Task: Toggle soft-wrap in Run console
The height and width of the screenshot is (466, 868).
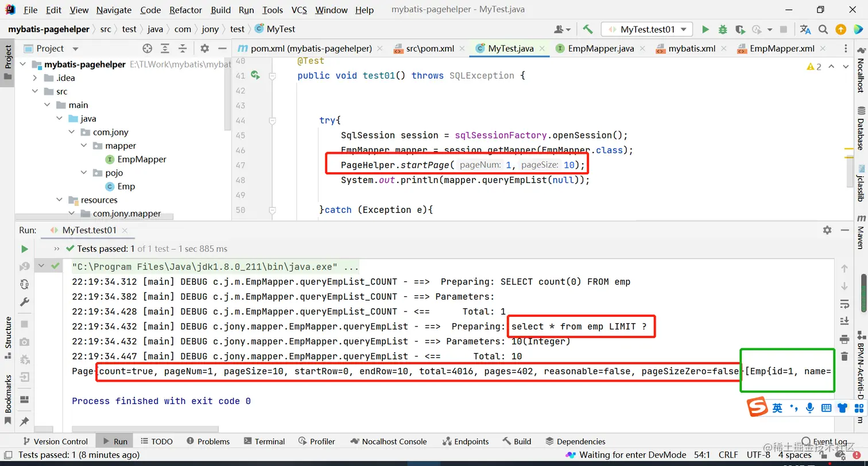Action: click(844, 304)
